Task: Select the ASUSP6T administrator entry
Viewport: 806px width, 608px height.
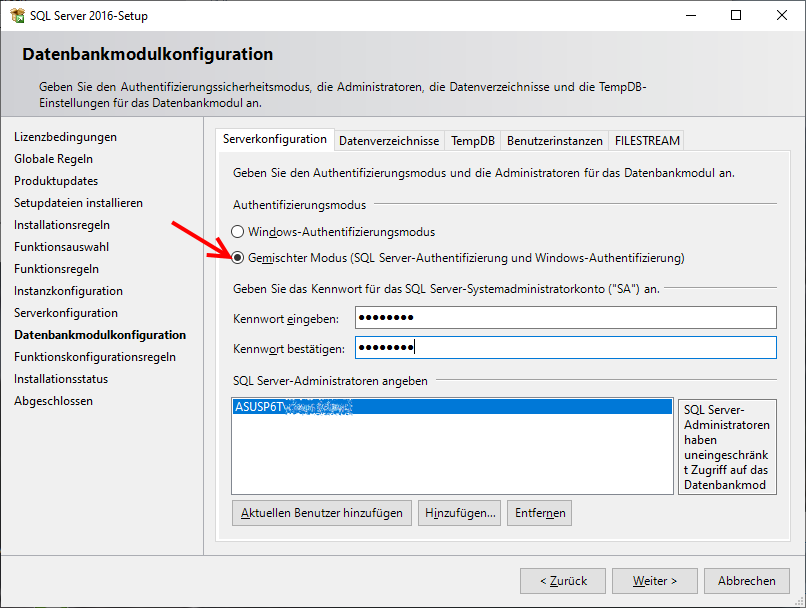Action: tap(450, 408)
